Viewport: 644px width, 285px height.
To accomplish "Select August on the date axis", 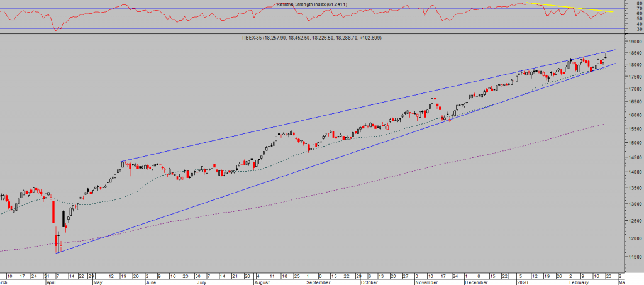I will pos(262,282).
